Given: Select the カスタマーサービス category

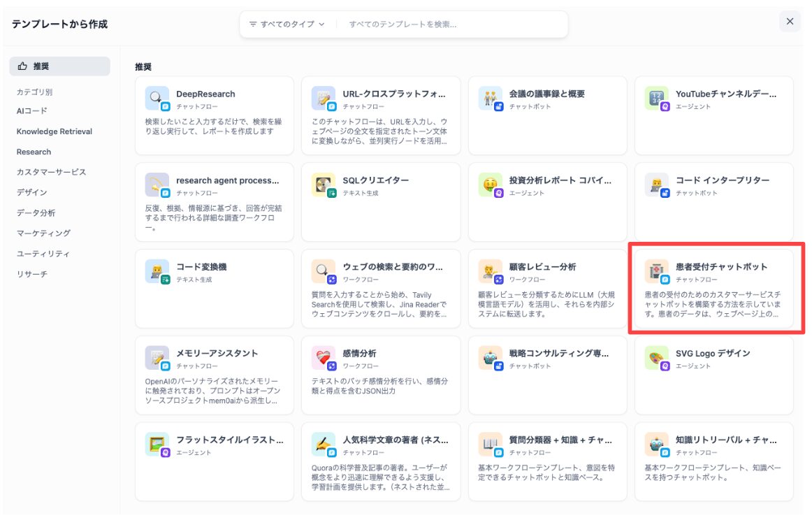Looking at the screenshot, I should pyautogui.click(x=51, y=172).
